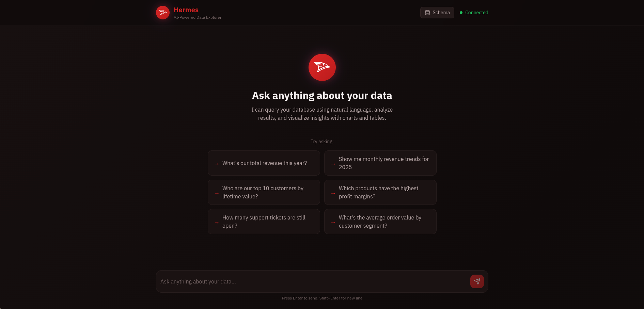
Task: Click arrow icon beside support tickets question
Action: pyautogui.click(x=217, y=223)
